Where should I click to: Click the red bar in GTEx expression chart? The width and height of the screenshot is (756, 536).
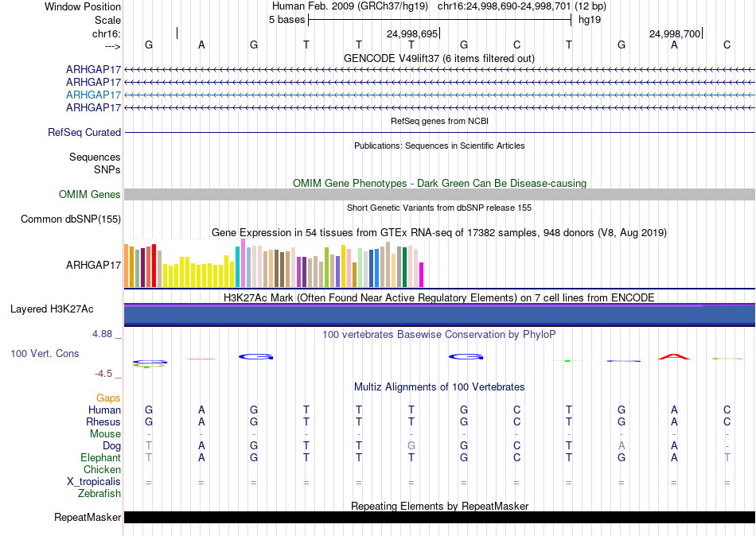[x=154, y=266]
